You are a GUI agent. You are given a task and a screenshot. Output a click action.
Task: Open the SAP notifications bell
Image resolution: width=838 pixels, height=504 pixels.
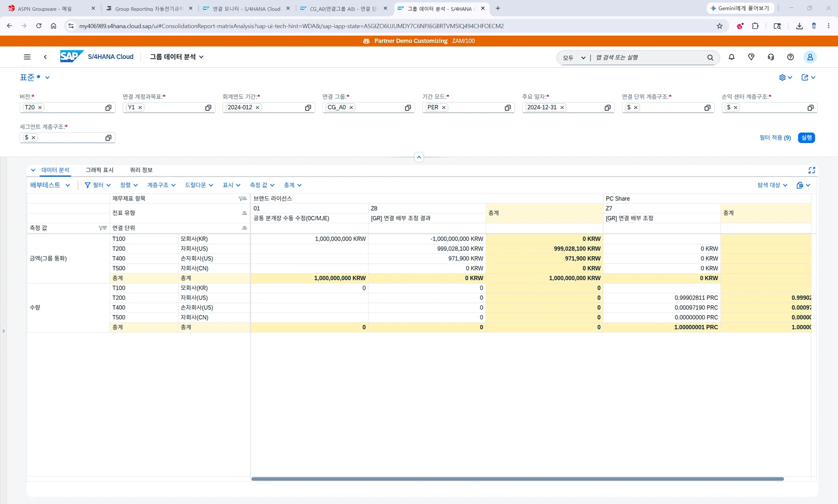point(732,57)
